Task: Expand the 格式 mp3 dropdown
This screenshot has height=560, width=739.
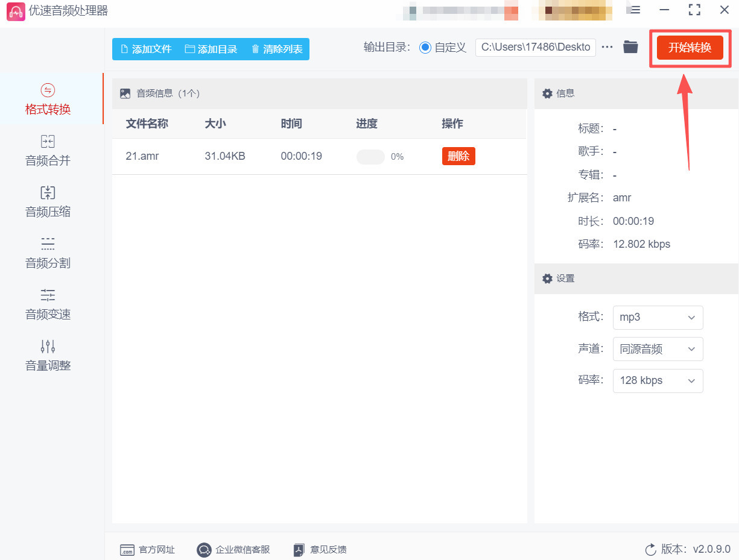Action: (x=658, y=317)
